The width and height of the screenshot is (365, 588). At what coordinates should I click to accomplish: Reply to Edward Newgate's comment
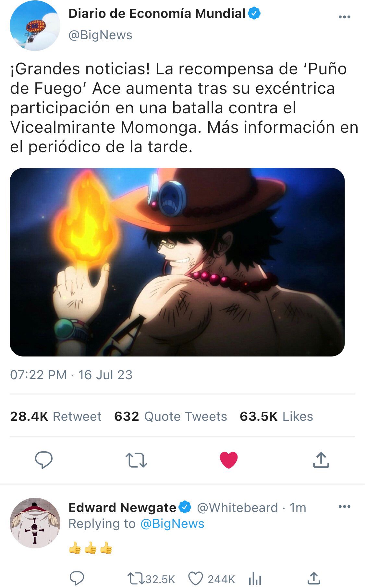77,578
